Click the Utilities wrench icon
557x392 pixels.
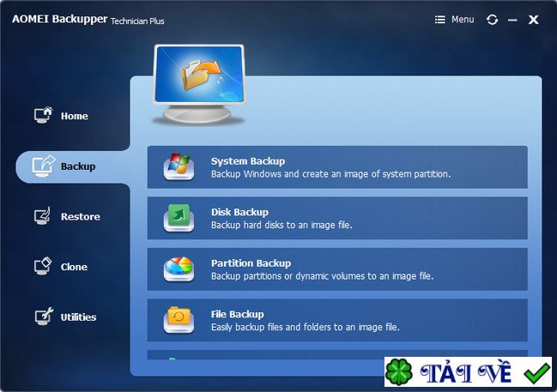pyautogui.click(x=44, y=316)
